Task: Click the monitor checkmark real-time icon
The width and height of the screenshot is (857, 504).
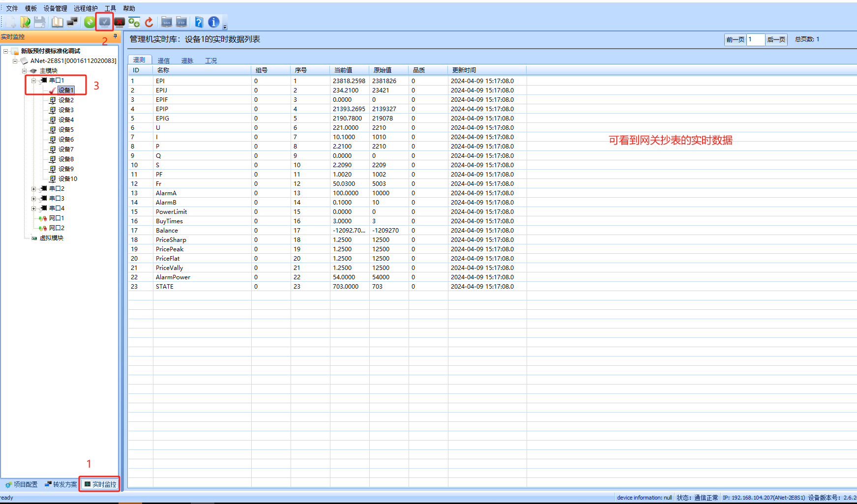Action: click(105, 22)
